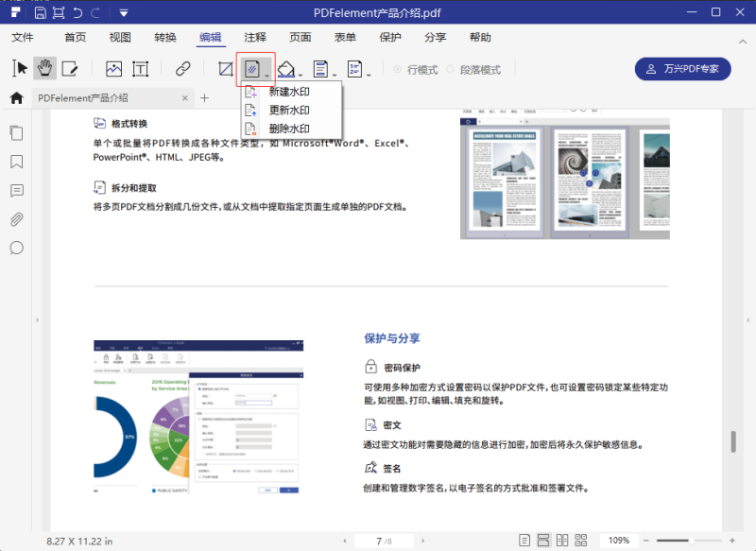The width and height of the screenshot is (756, 551).
Task: Click the 万兴PDF专家 button
Action: [682, 69]
